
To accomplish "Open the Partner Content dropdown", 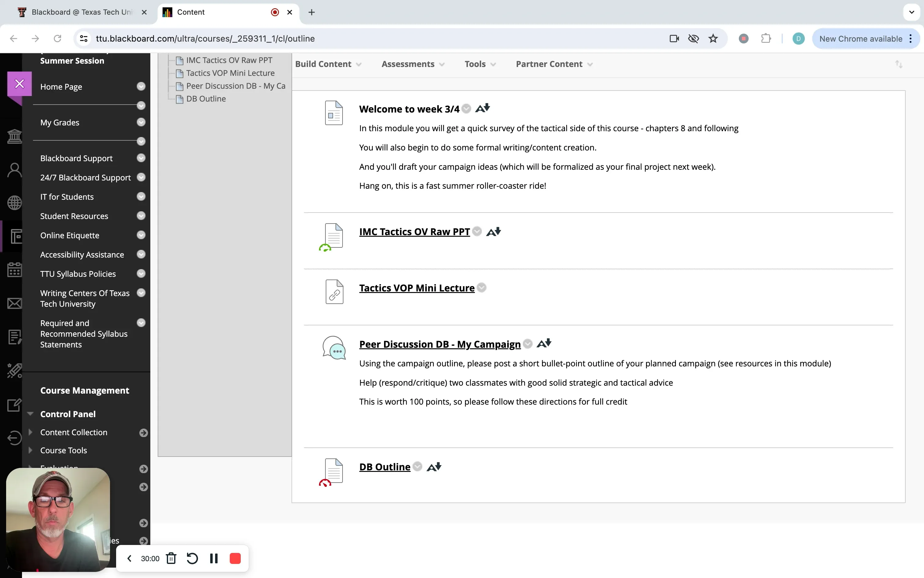I will 554,64.
